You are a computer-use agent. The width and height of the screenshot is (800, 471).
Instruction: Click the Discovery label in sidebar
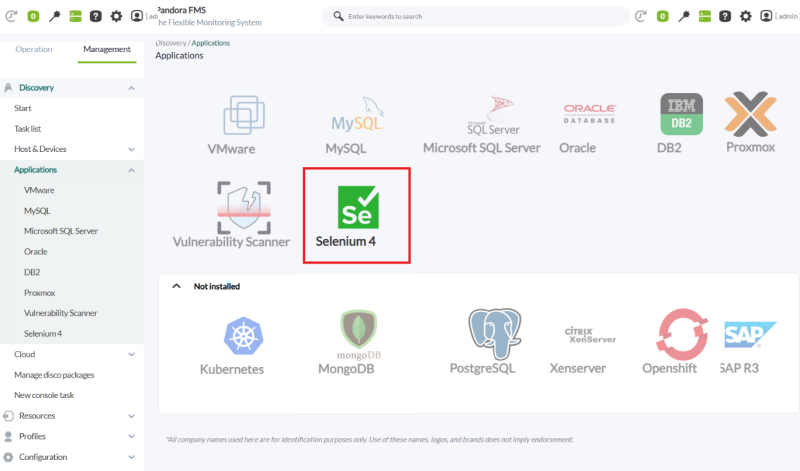(x=36, y=88)
